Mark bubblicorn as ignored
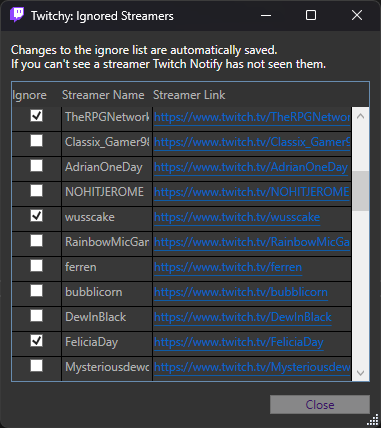 36,291
